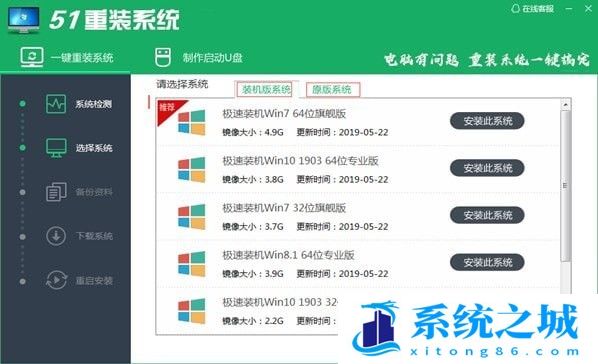Install 极速装机Win7 32位旗舰版 system
Image resolution: width=598 pixels, height=364 pixels.
(487, 216)
